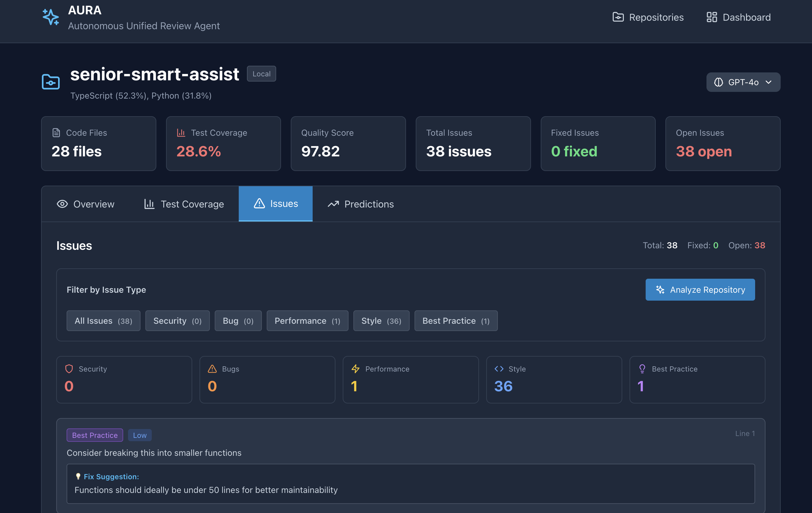Filter by Security issues chip
812x513 pixels.
[x=177, y=321]
